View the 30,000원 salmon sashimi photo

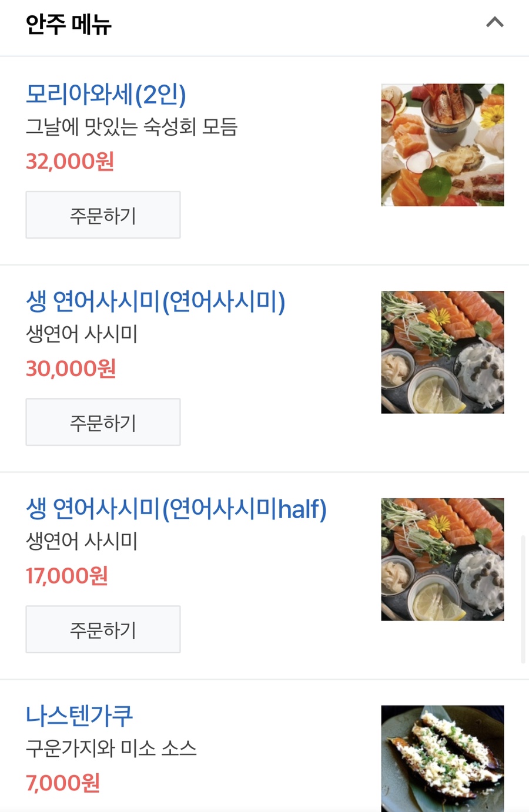442,352
